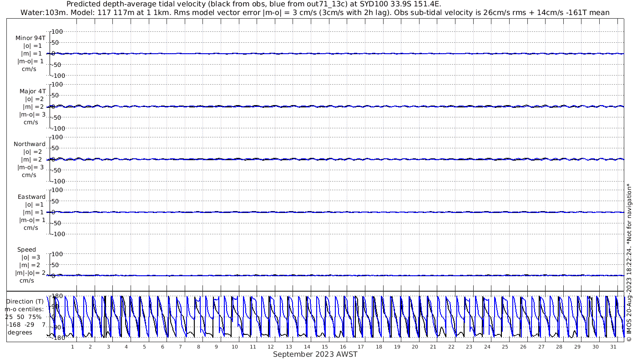
Task: Click the 'Eastward' panel label
Action: (32, 197)
